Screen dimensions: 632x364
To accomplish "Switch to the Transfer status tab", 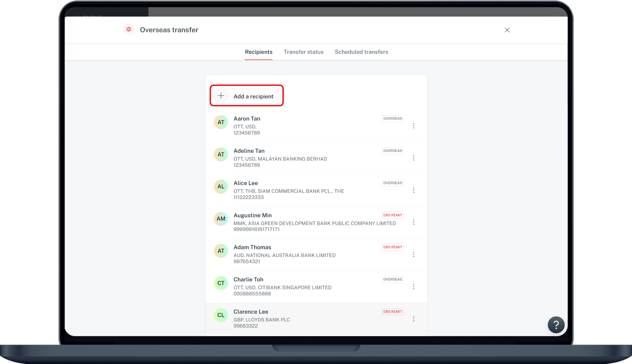I will [x=303, y=52].
